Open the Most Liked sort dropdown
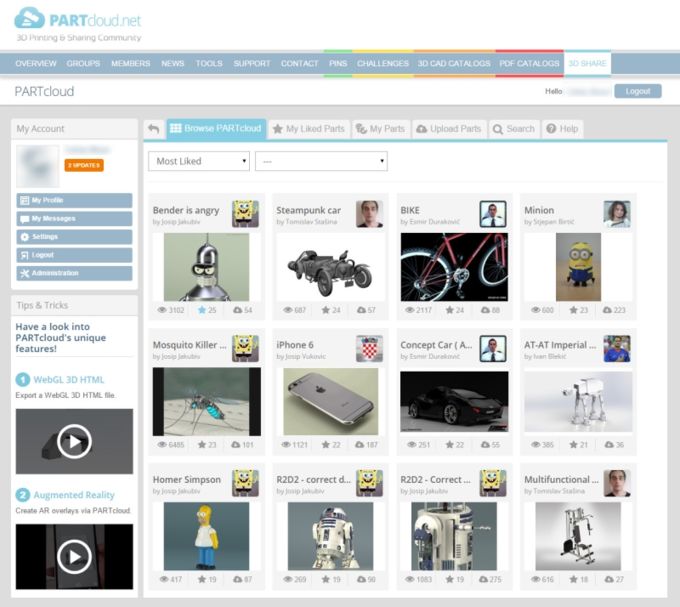The image size is (680, 607). [x=199, y=161]
